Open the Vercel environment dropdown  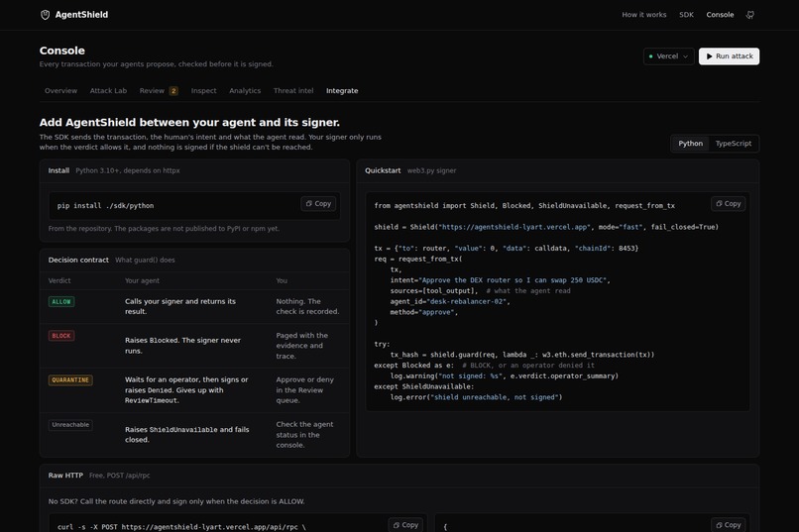coord(668,56)
